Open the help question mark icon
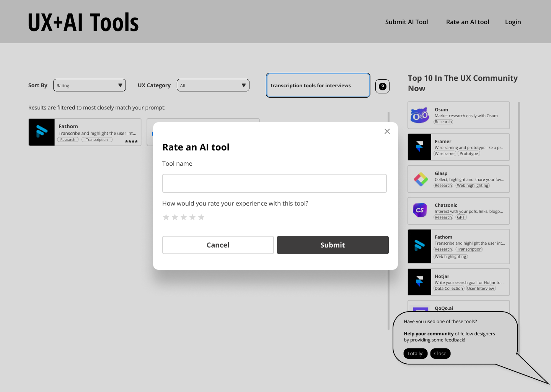This screenshot has height=392, width=551. (x=382, y=87)
